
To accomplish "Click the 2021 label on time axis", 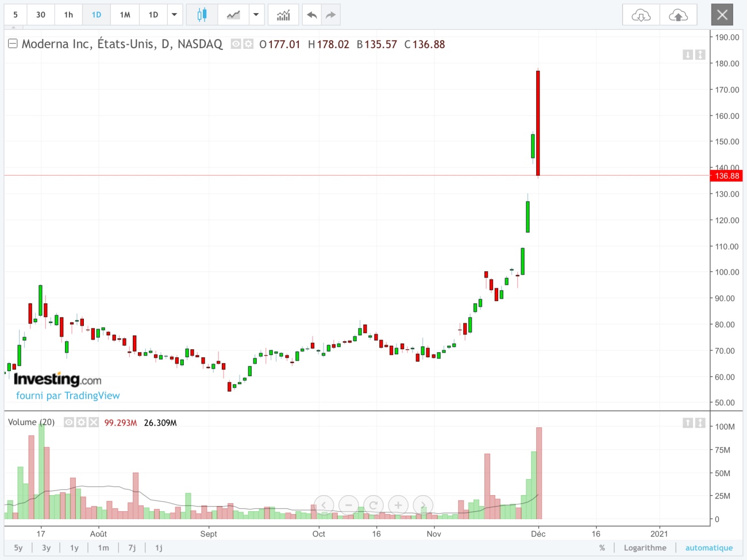I will point(659,534).
